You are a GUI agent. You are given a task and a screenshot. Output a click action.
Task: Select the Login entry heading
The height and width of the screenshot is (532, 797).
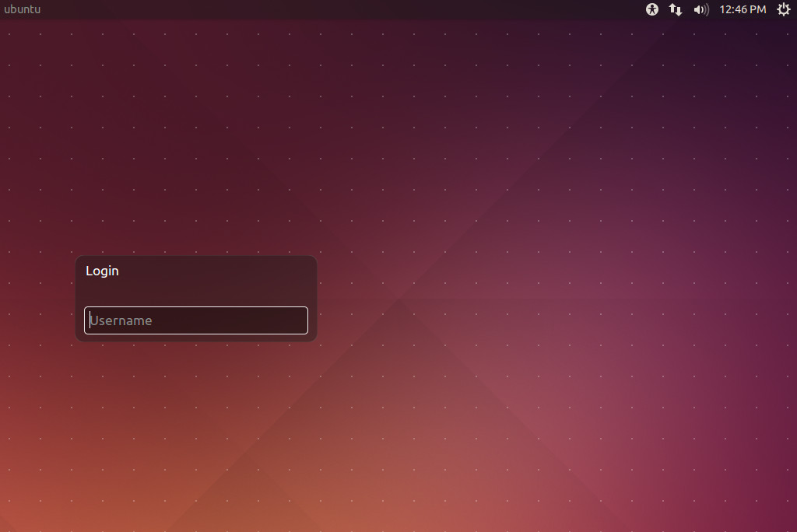[102, 271]
